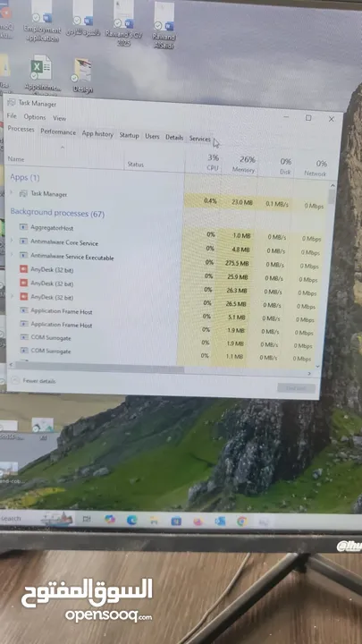Viewport: 362px width, 644px height.
Task: Open Outlook from the taskbar
Action: 220,521
